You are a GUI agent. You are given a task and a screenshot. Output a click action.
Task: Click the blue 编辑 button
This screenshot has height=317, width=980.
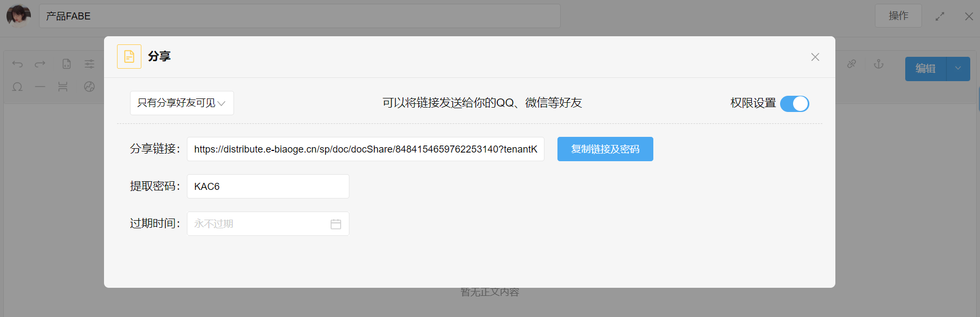925,69
